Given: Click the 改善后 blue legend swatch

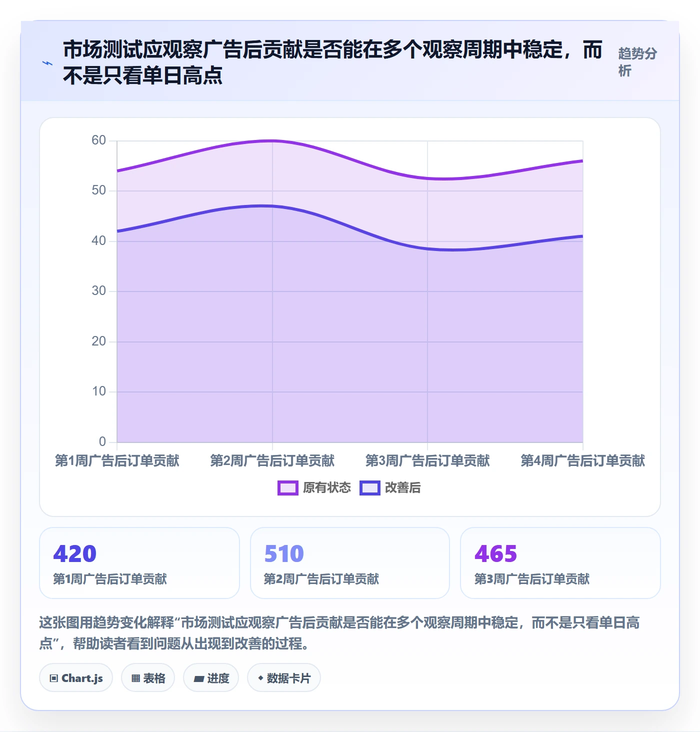Looking at the screenshot, I should 370,488.
